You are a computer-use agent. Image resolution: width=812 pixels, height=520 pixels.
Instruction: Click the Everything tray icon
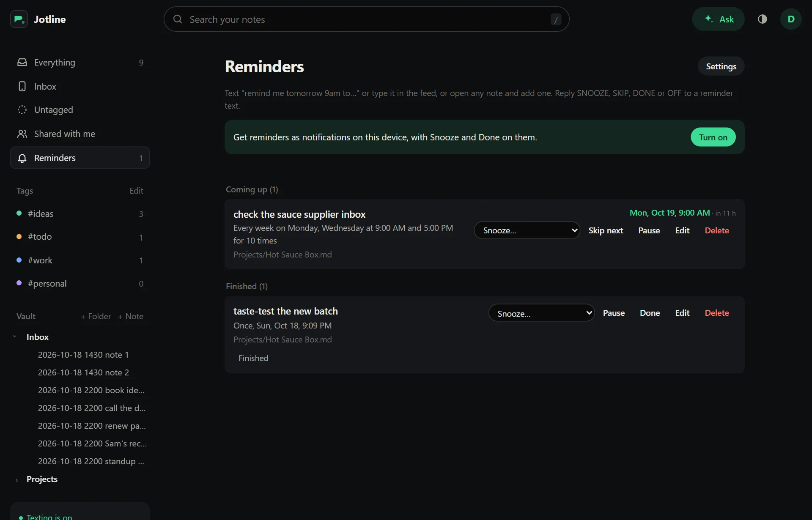coord(22,62)
